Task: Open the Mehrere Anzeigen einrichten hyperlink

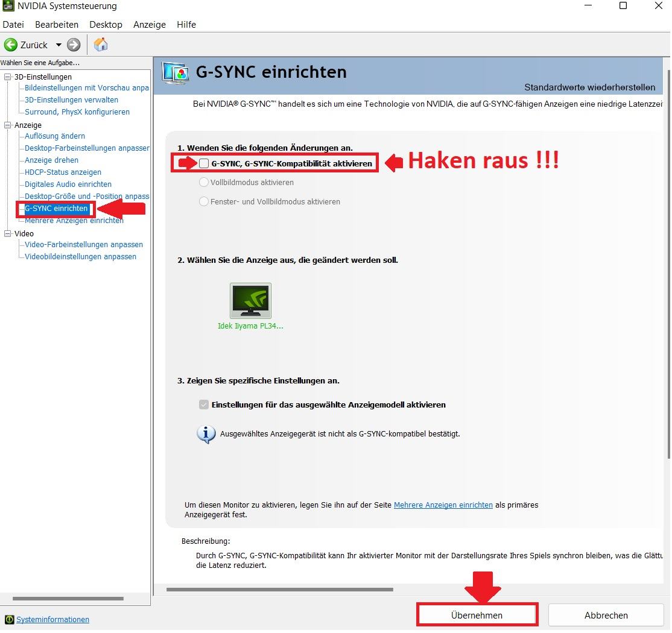Action: (x=443, y=505)
